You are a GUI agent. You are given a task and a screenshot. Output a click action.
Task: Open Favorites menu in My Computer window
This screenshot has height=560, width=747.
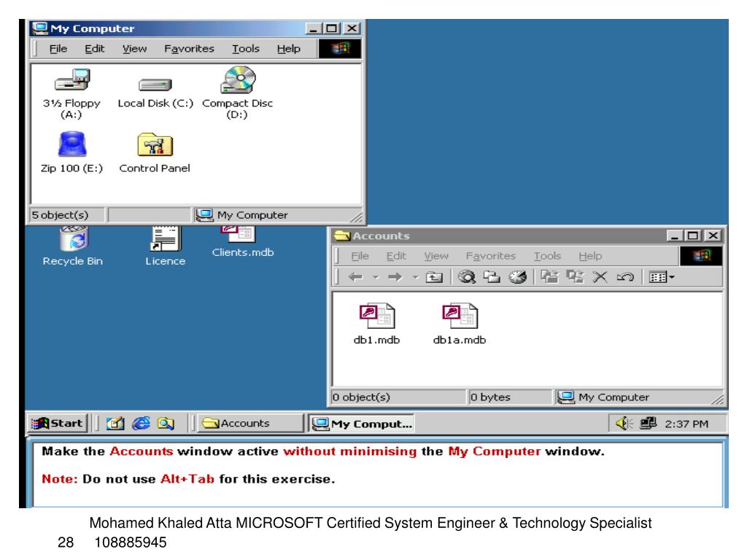[x=189, y=49]
